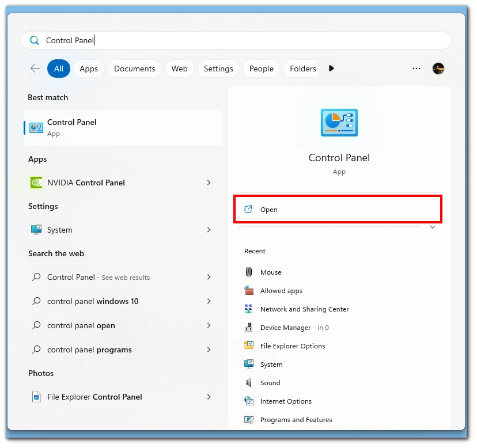Click search icon beside 'control panel windows 10'
The image size is (477, 448).
click(36, 301)
